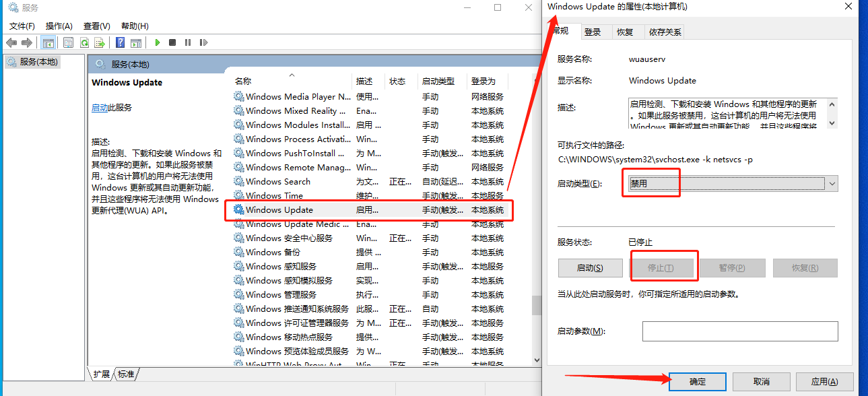This screenshot has width=868, height=396.
Task: Click the 确定 button
Action: point(697,381)
